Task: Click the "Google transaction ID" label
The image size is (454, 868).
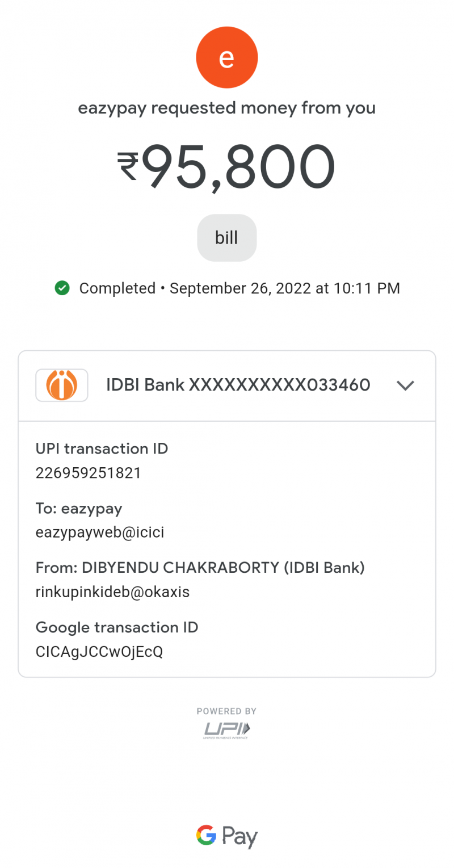Action: coord(117,627)
